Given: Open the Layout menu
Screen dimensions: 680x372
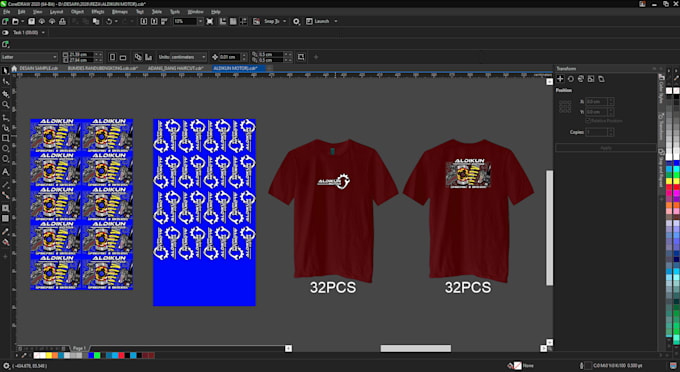Looking at the screenshot, I should pos(56,12).
